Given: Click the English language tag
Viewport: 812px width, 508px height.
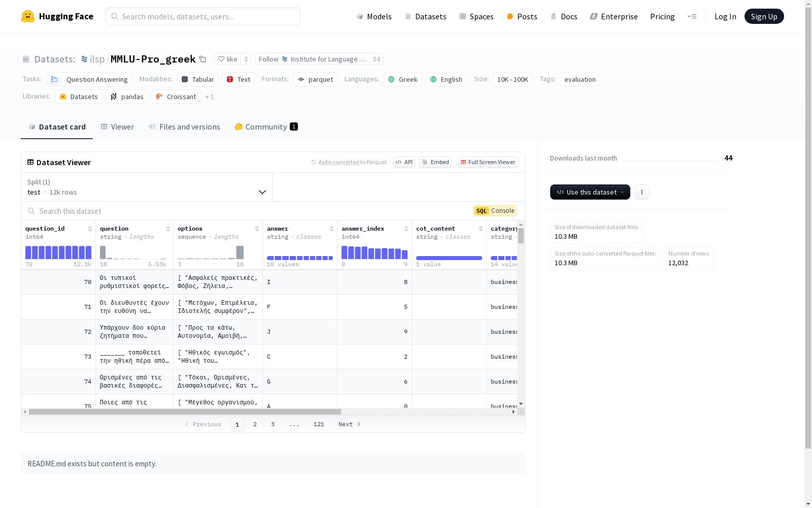Looking at the screenshot, I should point(446,79).
